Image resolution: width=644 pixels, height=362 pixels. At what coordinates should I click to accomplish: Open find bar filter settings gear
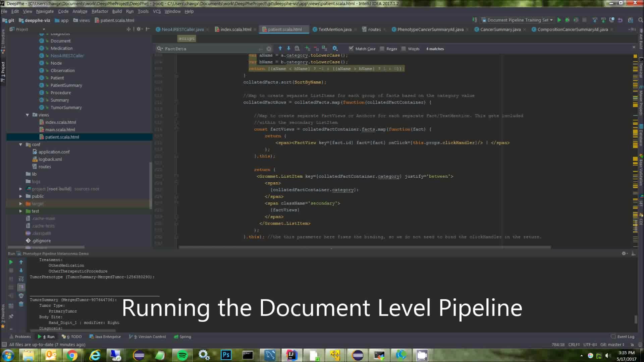[335, 49]
